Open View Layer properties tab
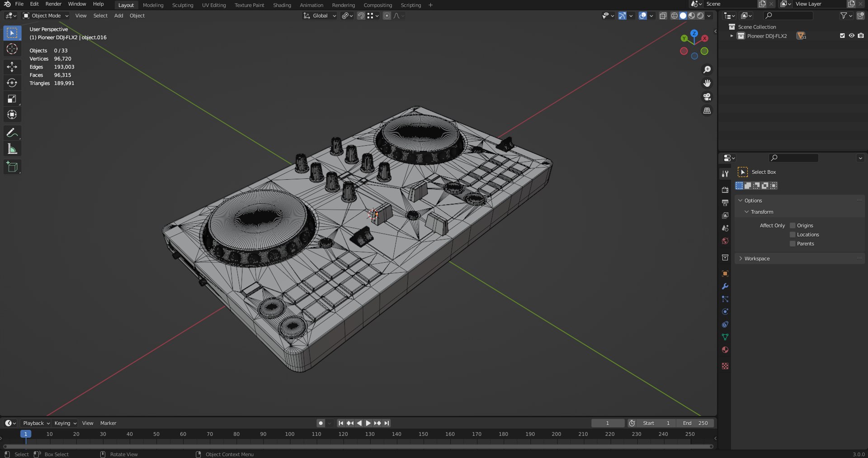The width and height of the screenshot is (868, 458). point(725,215)
